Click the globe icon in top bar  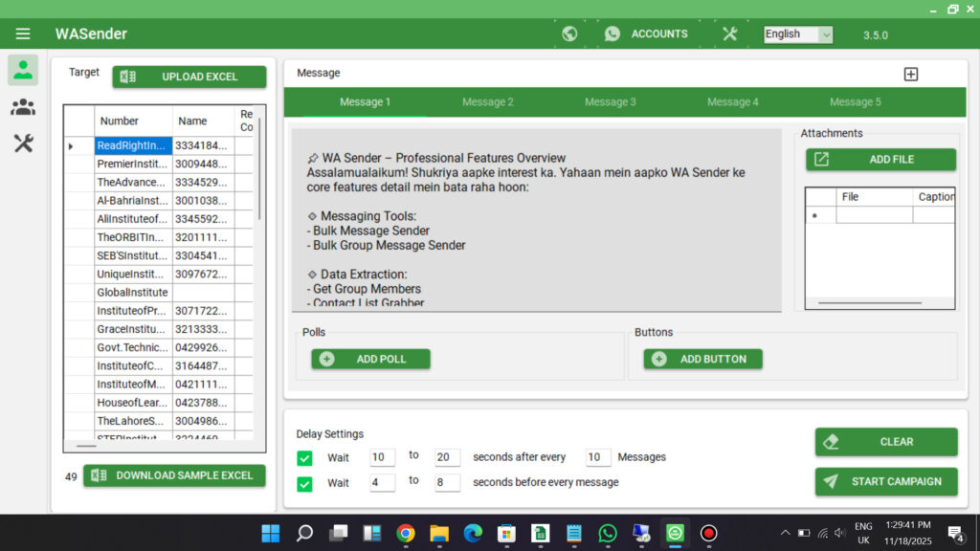(x=569, y=33)
